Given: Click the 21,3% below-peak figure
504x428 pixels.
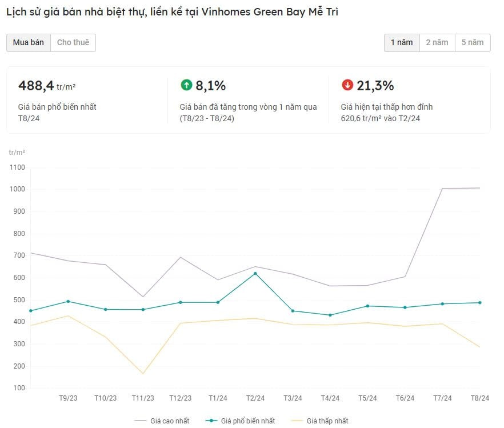Looking at the screenshot, I should 375,86.
